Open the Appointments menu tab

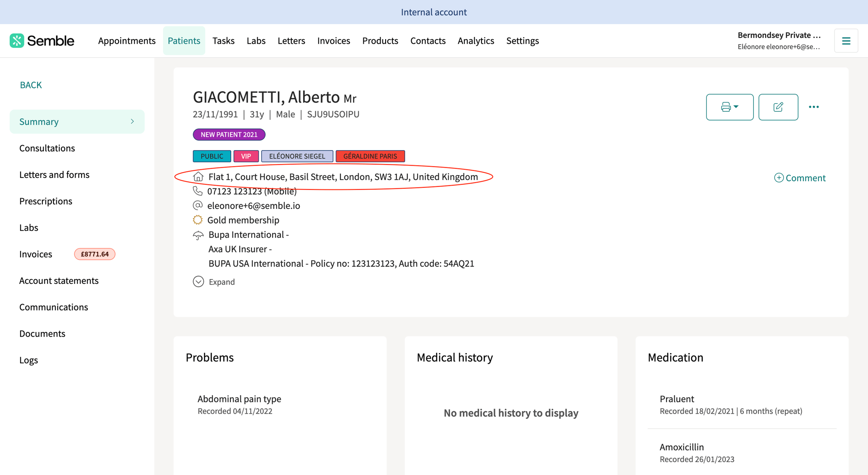(127, 41)
